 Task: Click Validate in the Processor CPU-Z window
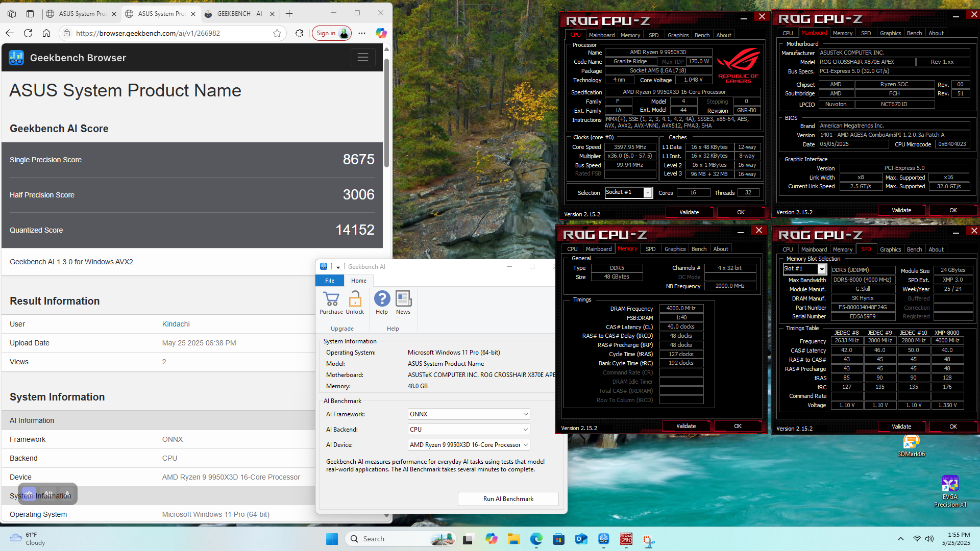coord(689,212)
